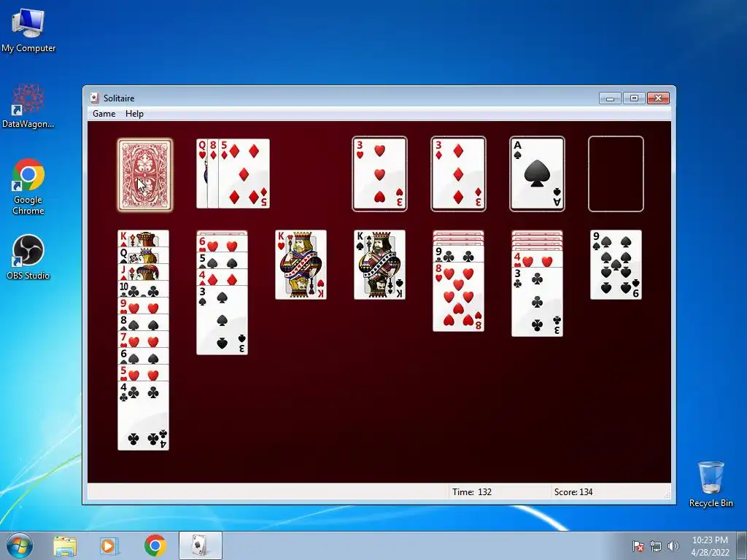Open OBS Studio desktop shortcut
This screenshot has width=747, height=560.
[28, 257]
